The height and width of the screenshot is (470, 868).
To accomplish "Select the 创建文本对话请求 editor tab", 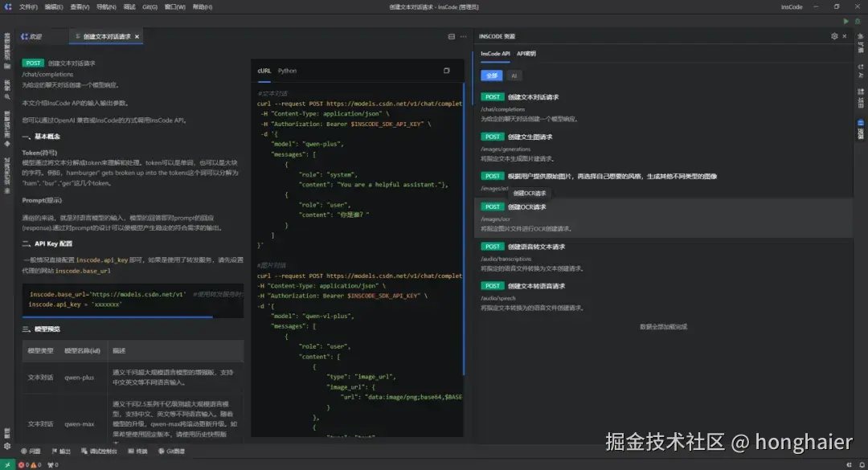I will tap(106, 36).
